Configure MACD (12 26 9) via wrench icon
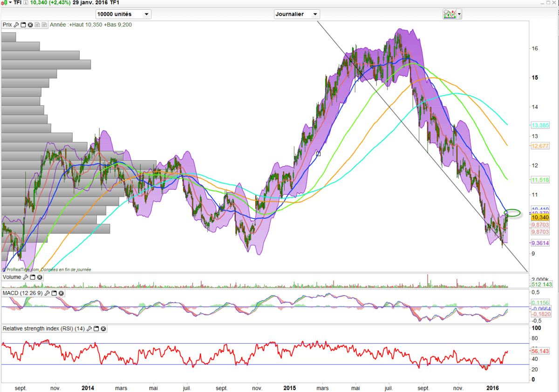This screenshot has width=559, height=392. click(47, 293)
